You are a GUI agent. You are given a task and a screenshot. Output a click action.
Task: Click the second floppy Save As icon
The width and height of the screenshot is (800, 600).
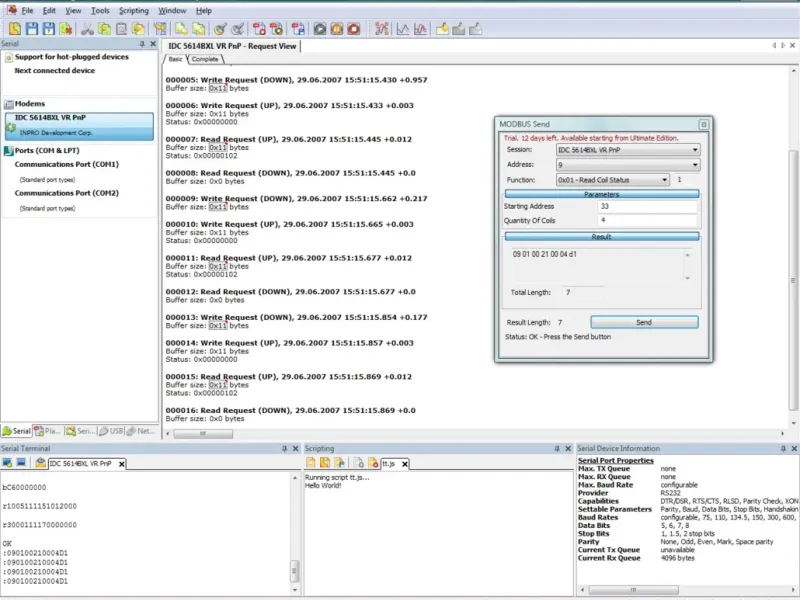tap(48, 29)
